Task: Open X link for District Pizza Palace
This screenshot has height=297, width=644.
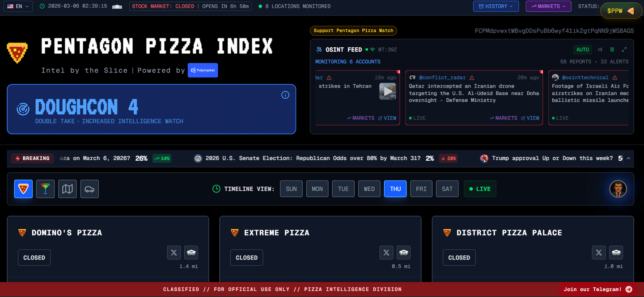Action: click(599, 252)
